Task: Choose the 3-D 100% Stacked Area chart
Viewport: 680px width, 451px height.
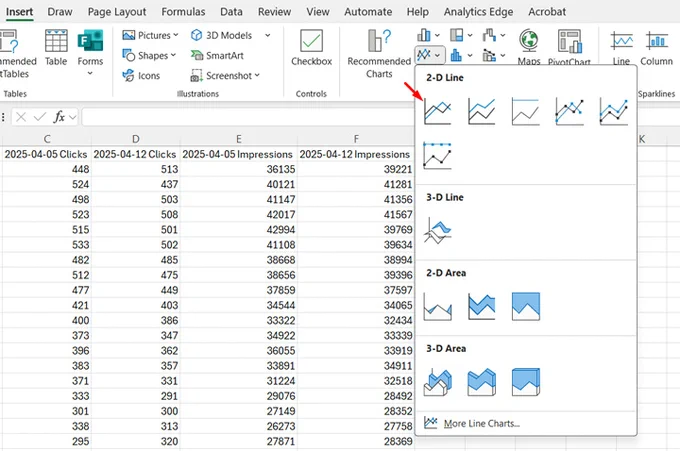Action: [526, 382]
